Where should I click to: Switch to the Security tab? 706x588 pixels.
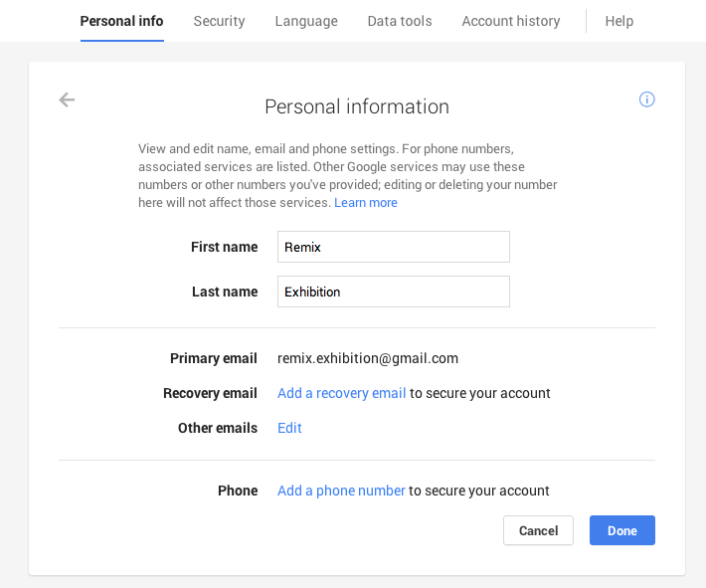click(219, 21)
